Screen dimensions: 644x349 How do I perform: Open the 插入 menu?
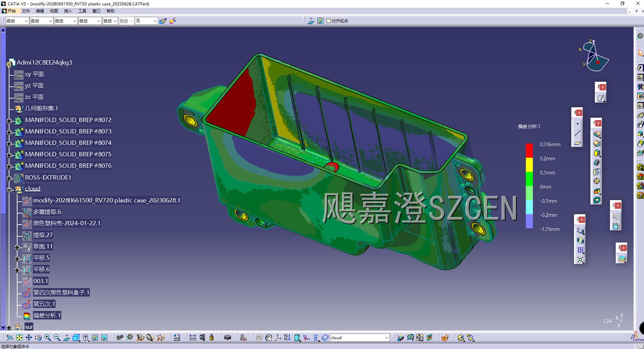(68, 11)
